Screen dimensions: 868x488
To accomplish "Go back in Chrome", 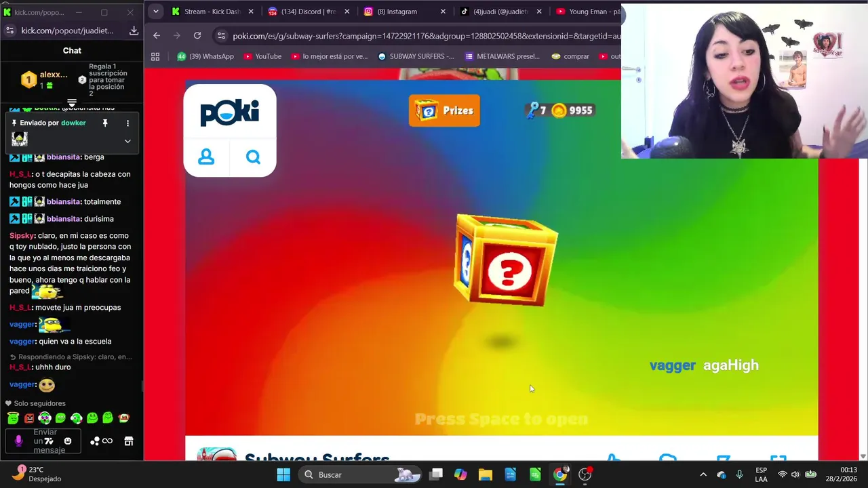I will pyautogui.click(x=157, y=35).
